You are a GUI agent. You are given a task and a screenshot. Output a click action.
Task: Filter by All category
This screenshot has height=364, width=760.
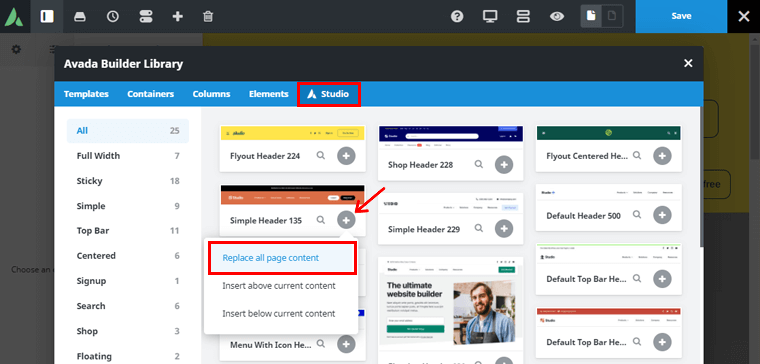(x=128, y=131)
